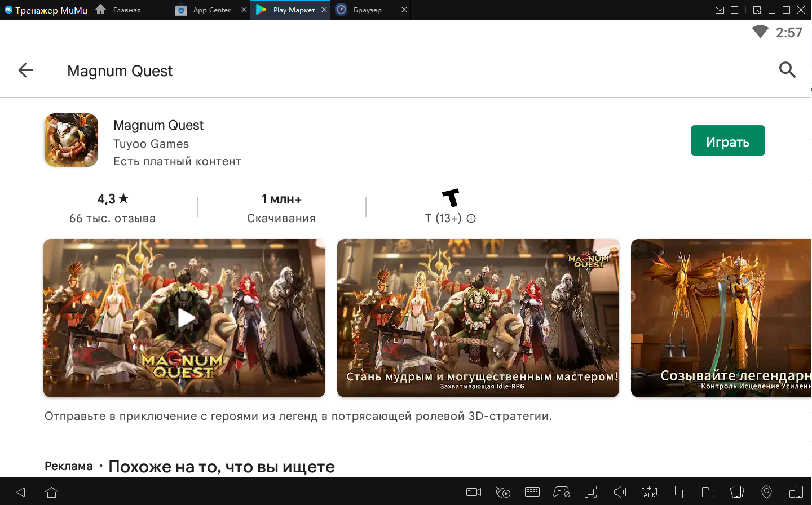This screenshot has height=505, width=812.
Task: Open the hamburger menu in title bar
Action: 734,10
